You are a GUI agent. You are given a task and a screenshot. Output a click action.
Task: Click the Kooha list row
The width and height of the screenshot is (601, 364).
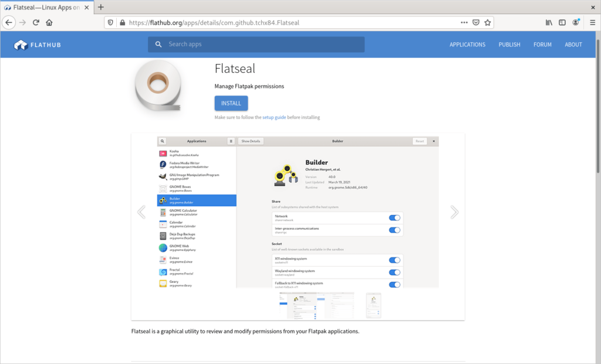coord(197,153)
